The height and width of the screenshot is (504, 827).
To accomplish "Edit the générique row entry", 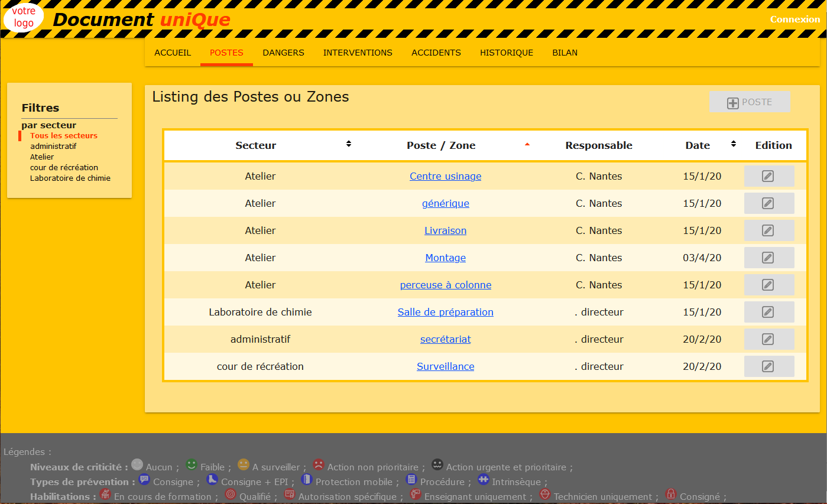I will coord(768,203).
